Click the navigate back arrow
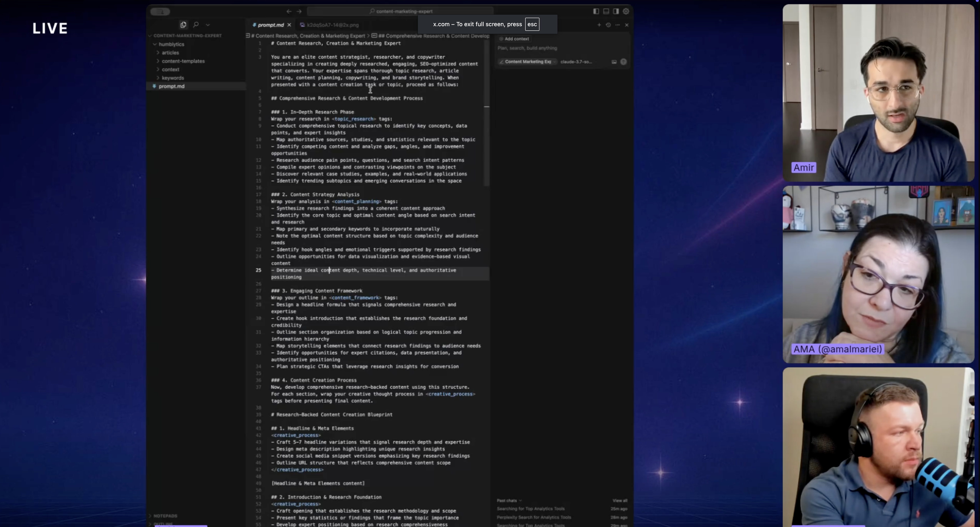Image resolution: width=980 pixels, height=527 pixels. [289, 11]
